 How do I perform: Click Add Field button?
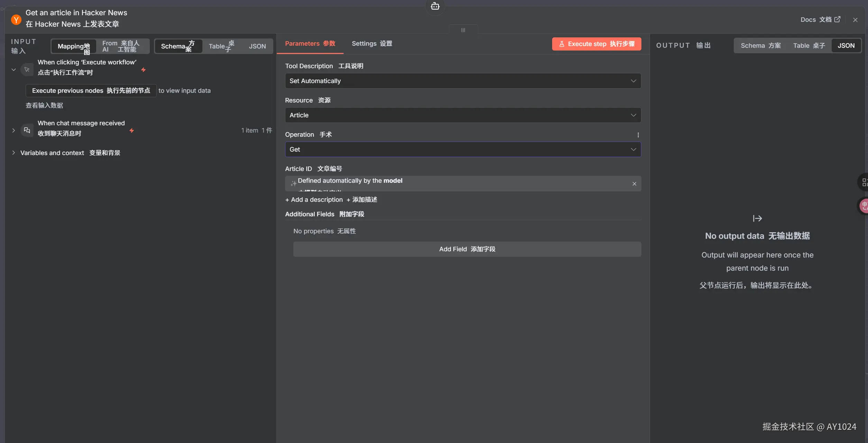[x=467, y=249]
